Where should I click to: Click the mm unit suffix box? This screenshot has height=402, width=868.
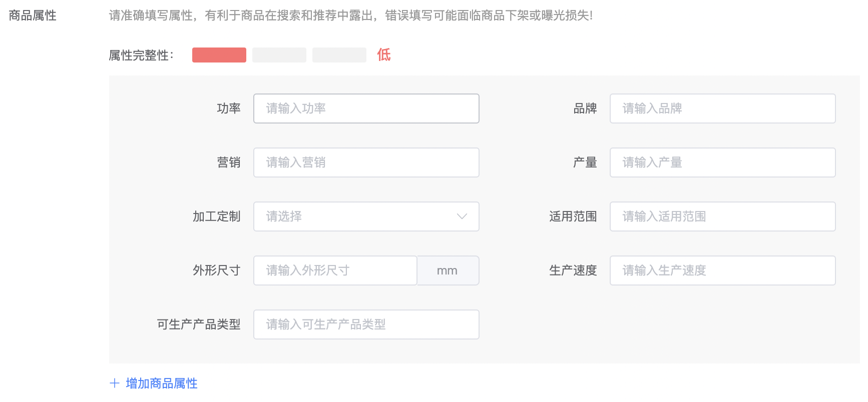(448, 270)
